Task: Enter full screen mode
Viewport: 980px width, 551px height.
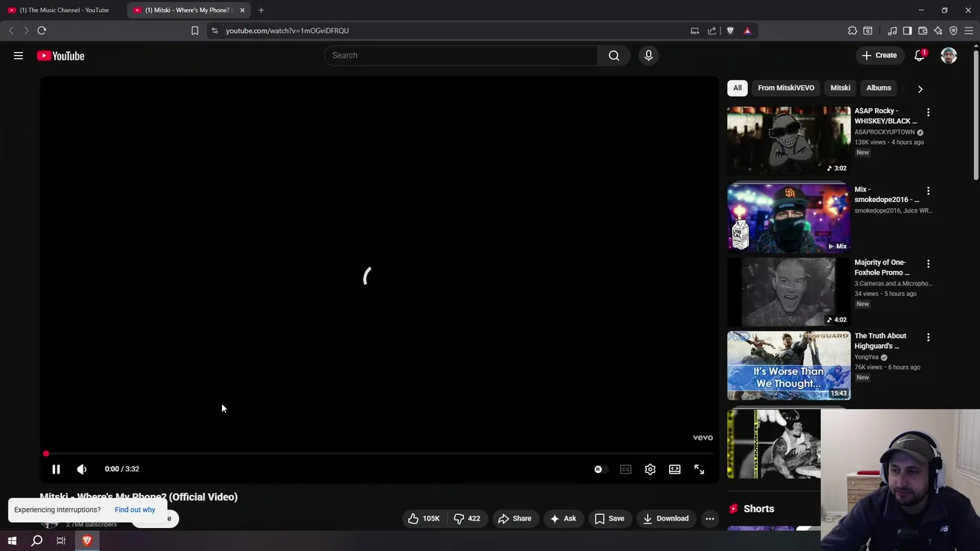Action: click(x=699, y=469)
